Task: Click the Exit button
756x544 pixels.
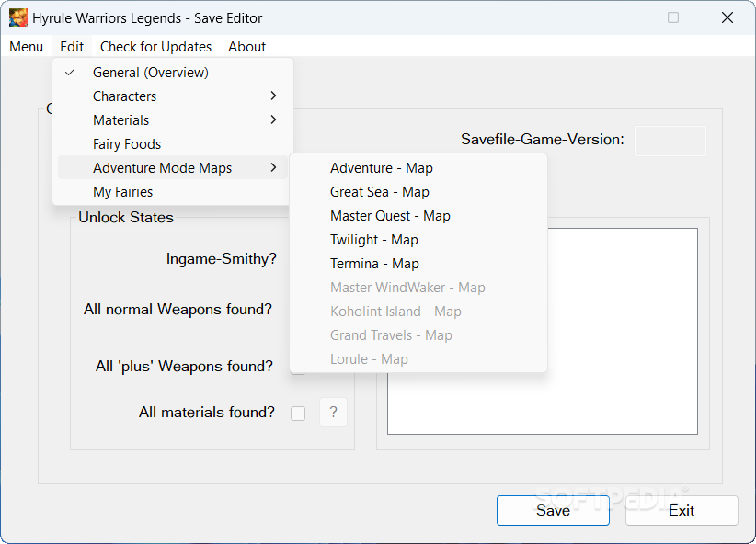Action: click(682, 510)
